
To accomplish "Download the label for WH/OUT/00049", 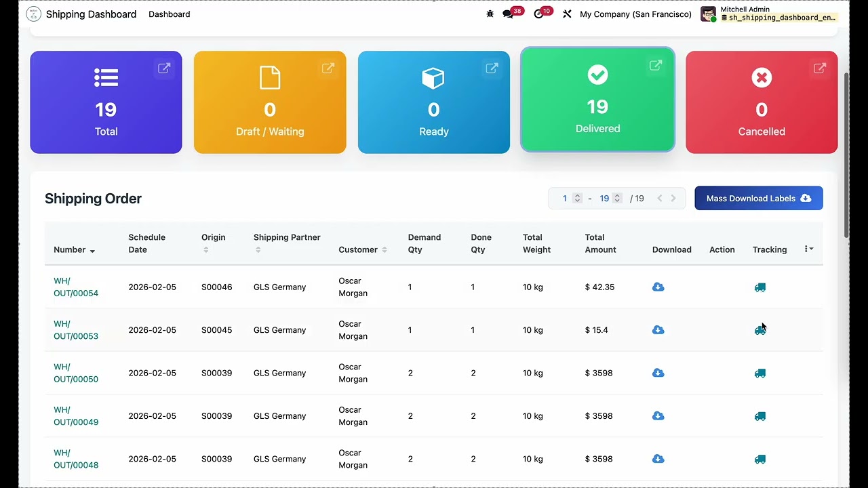I will coord(658,416).
